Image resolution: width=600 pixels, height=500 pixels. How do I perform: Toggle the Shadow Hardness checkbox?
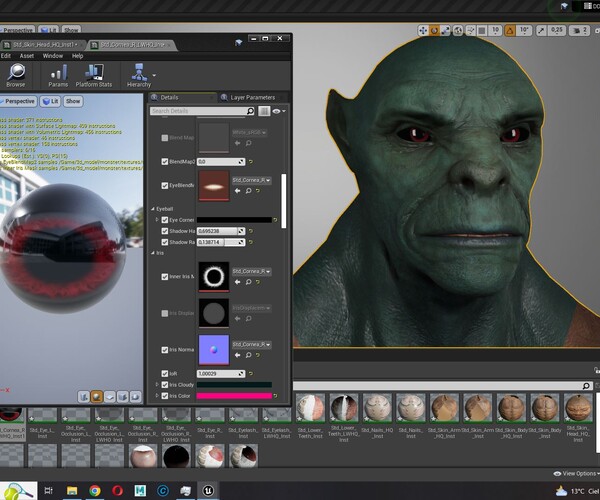point(165,231)
